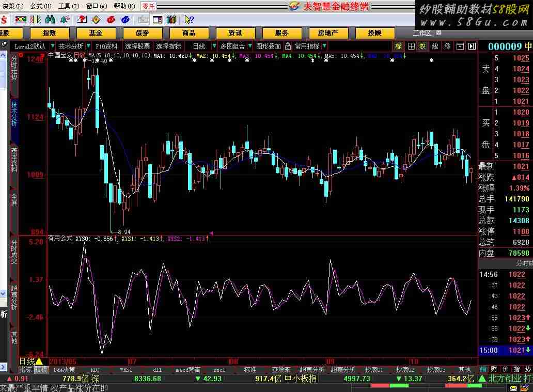The image size is (533, 392).
Task: Click the 选择股票 button
Action: click(x=137, y=46)
